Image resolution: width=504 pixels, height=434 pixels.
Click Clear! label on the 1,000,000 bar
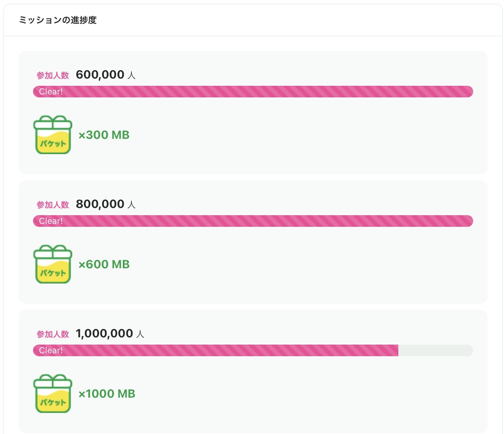tap(51, 350)
